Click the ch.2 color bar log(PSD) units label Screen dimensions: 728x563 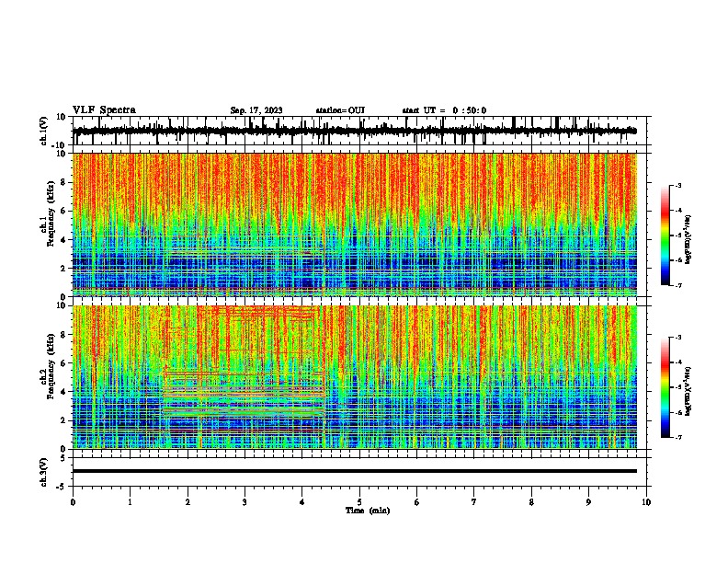[688, 391]
